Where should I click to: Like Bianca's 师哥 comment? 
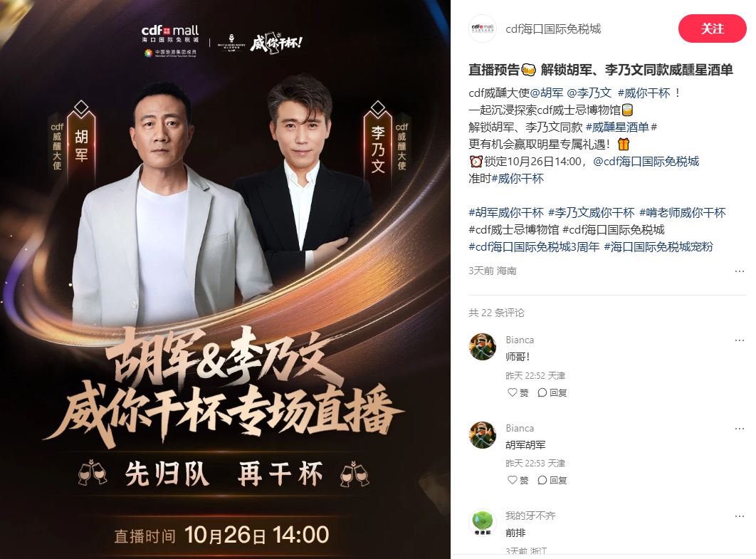click(518, 392)
